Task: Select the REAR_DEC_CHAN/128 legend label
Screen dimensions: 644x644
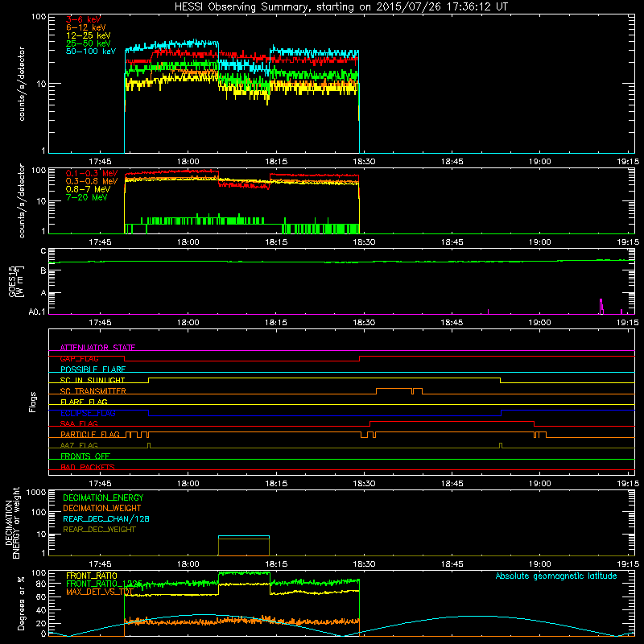Action: [x=106, y=518]
